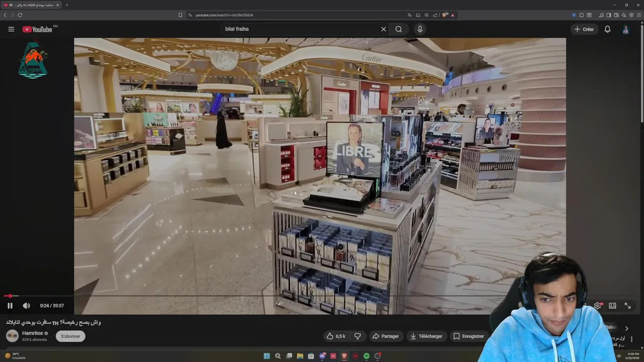Open the weather widget showing 20°C
Image resolution: width=644 pixels, height=362 pixels.
[x=15, y=355]
